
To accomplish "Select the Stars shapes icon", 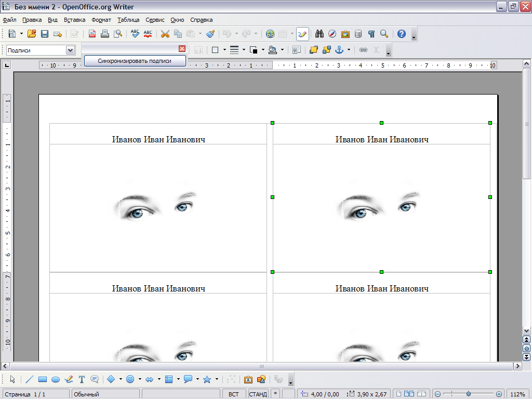I will click(x=207, y=379).
